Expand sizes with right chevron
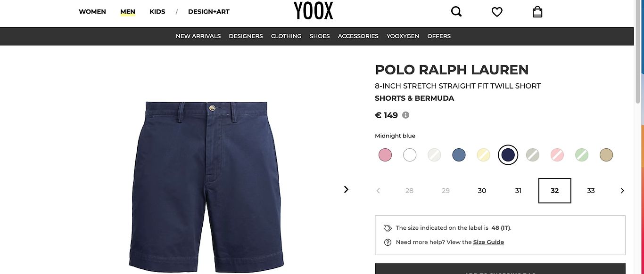Image resolution: width=644 pixels, height=274 pixels. (622, 191)
